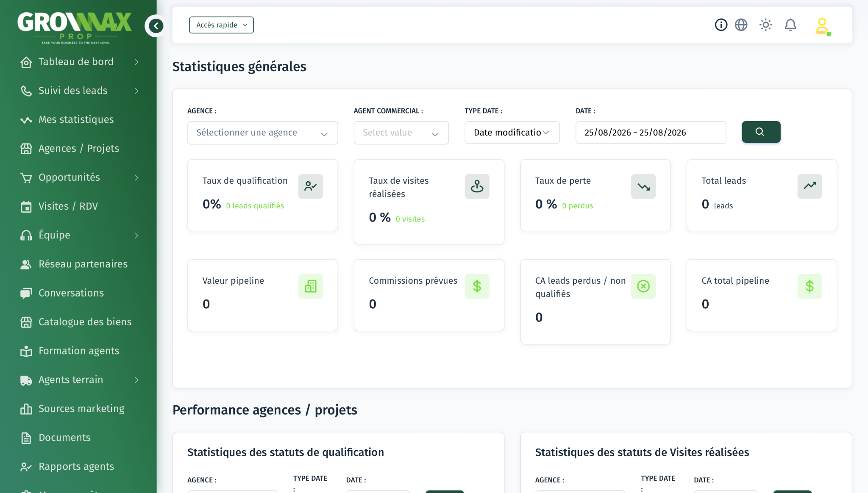Click the Commissions prévues dollar icon
Image resolution: width=868 pixels, height=493 pixels.
[477, 286]
